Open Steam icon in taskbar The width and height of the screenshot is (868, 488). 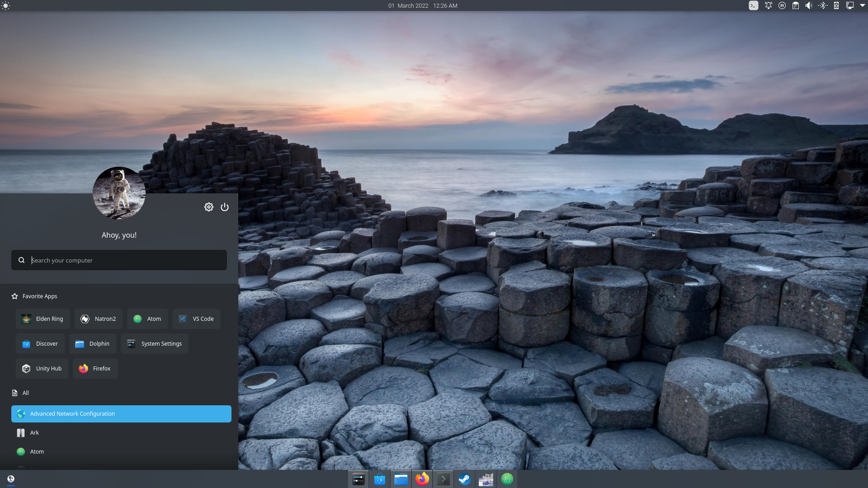coord(464,479)
